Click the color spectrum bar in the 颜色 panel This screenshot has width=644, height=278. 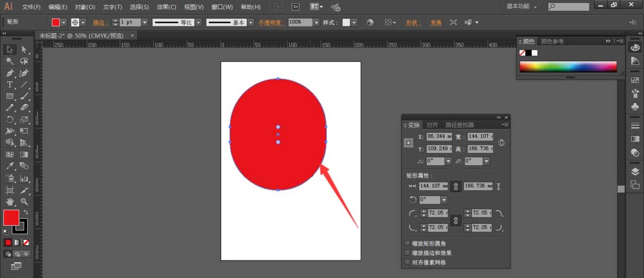(x=568, y=66)
